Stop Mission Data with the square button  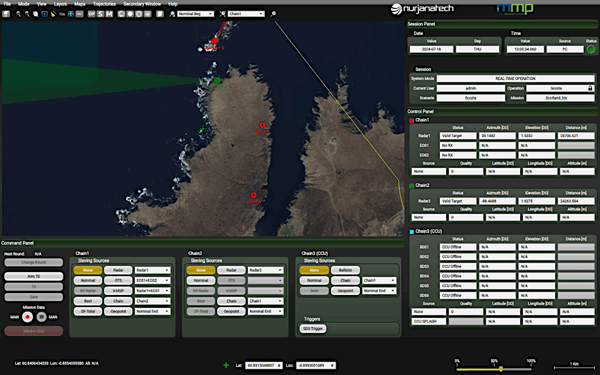[41, 317]
